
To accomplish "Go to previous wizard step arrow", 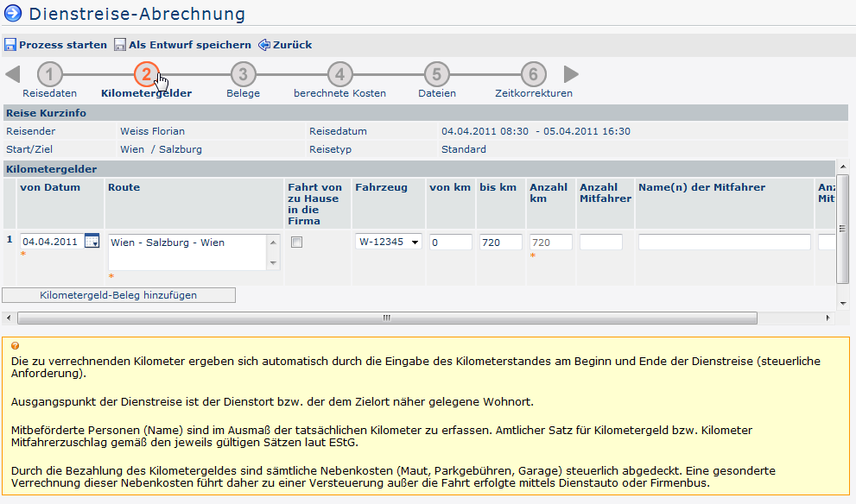I will point(13,74).
